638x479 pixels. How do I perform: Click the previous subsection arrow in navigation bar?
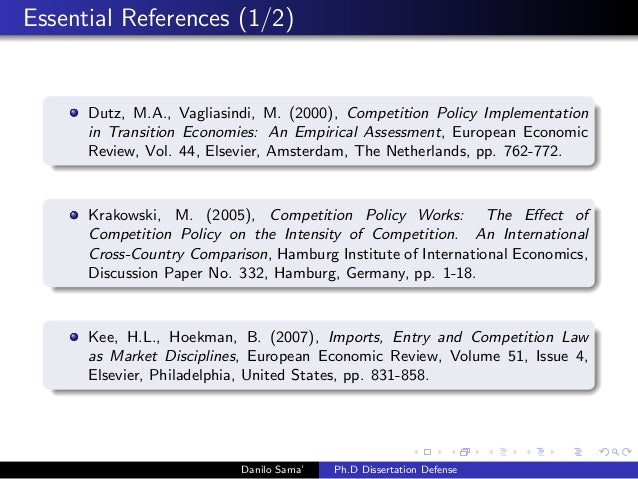(x=491, y=452)
